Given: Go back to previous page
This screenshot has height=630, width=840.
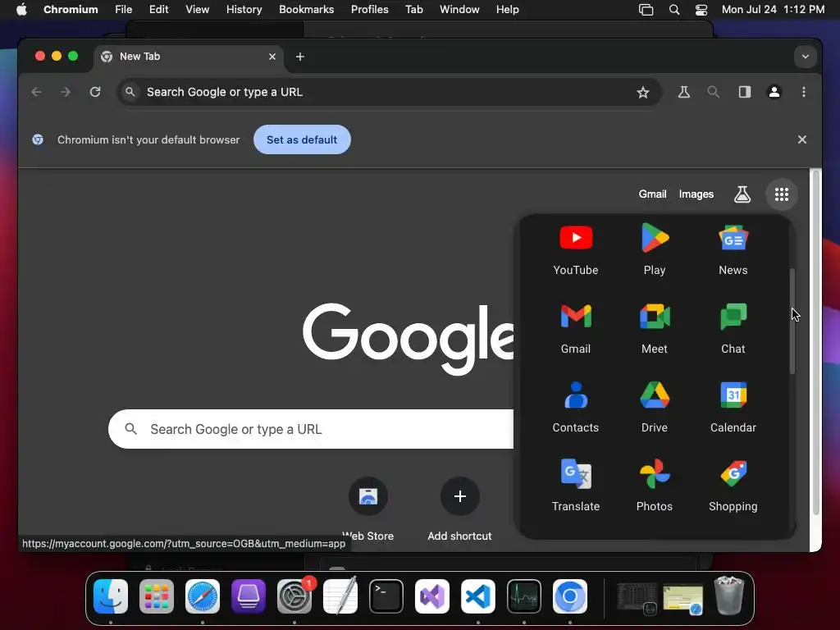Looking at the screenshot, I should point(36,92).
